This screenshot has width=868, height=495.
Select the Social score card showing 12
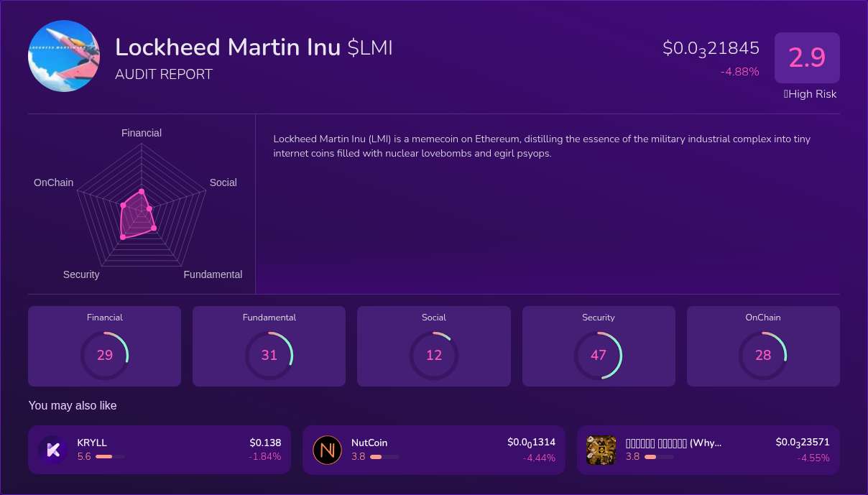[434, 346]
